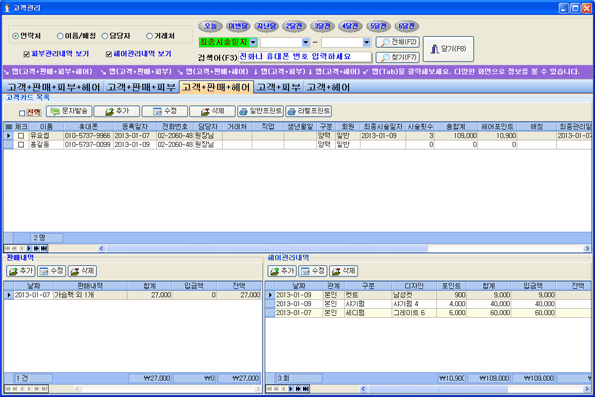This screenshot has width=595, height=397.
Task: Edit the customer card with 수정
Action: [165, 111]
